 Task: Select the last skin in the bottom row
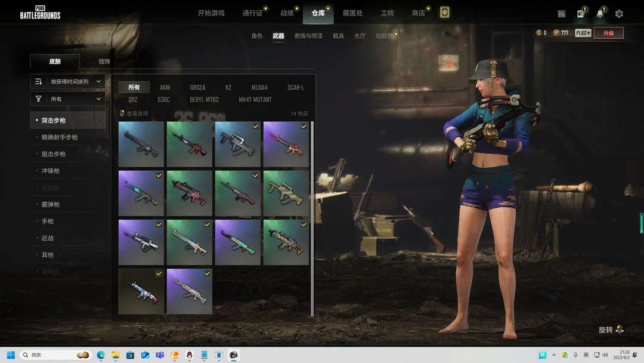coord(190,291)
